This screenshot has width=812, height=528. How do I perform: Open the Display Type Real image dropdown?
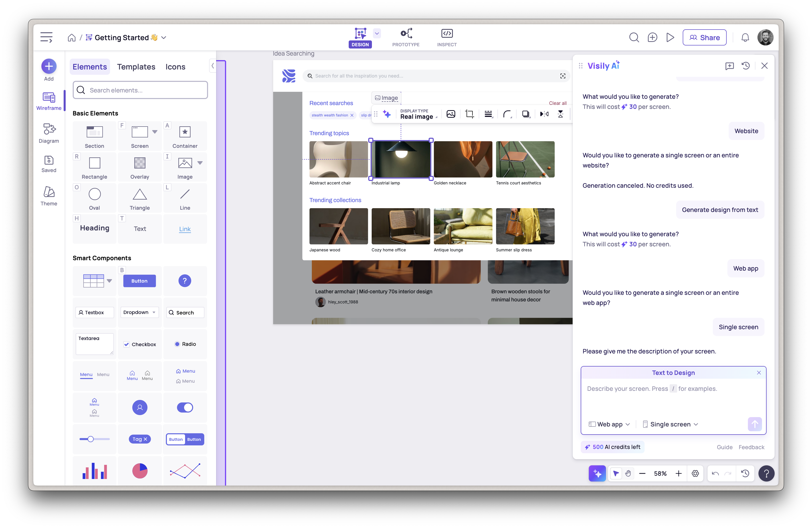coord(418,114)
